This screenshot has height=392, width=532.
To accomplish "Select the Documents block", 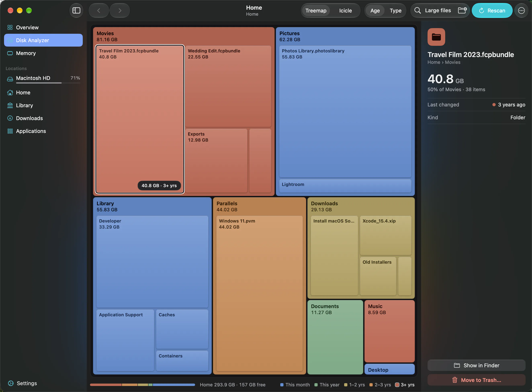I will tap(335, 337).
